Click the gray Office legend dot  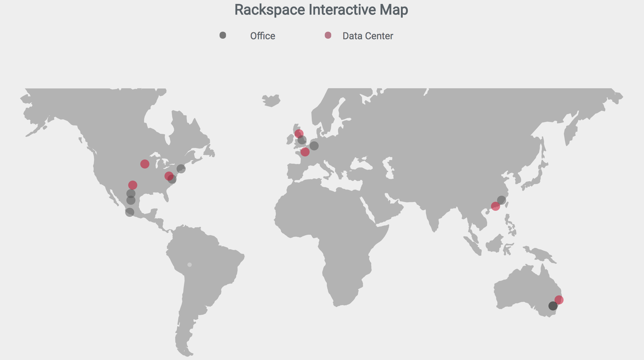click(x=223, y=35)
